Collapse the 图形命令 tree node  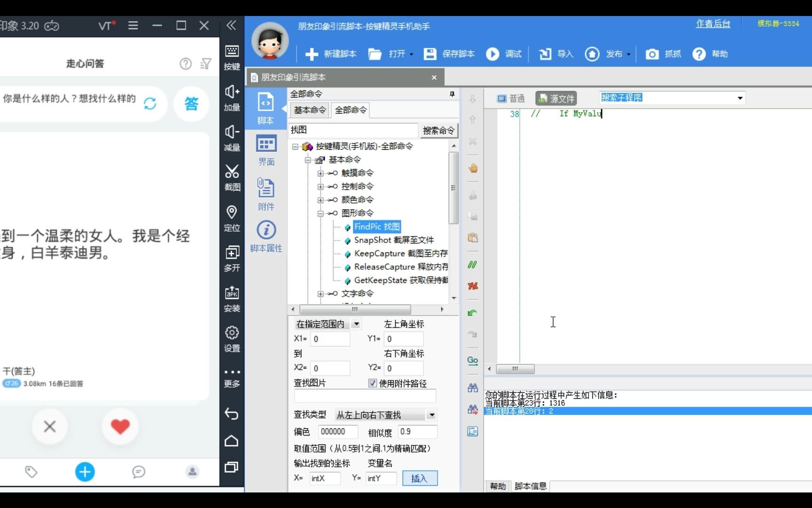click(320, 213)
